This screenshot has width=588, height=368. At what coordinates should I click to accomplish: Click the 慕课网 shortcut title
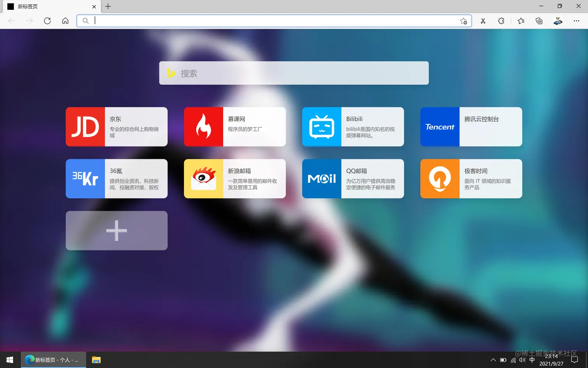point(236,119)
